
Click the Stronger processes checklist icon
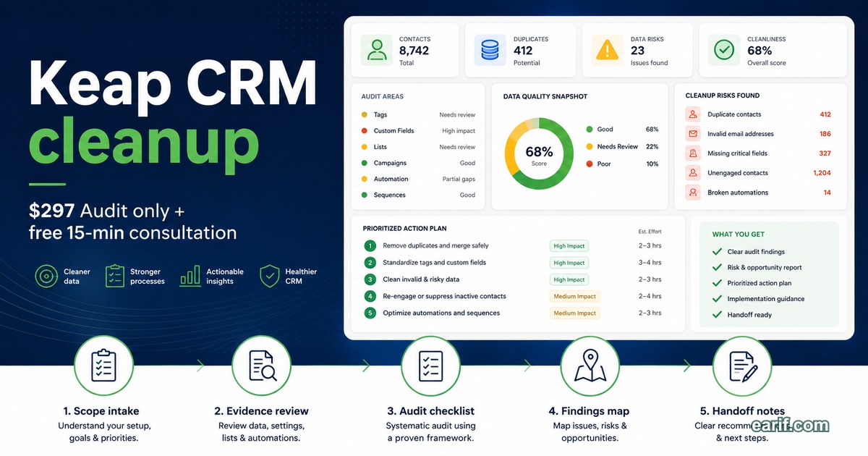click(115, 276)
